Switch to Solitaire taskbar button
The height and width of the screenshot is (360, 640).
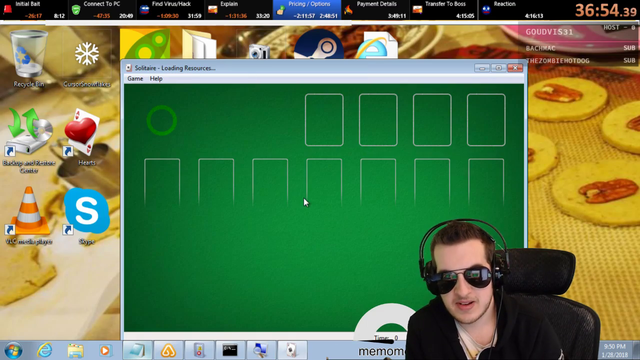[292, 350]
